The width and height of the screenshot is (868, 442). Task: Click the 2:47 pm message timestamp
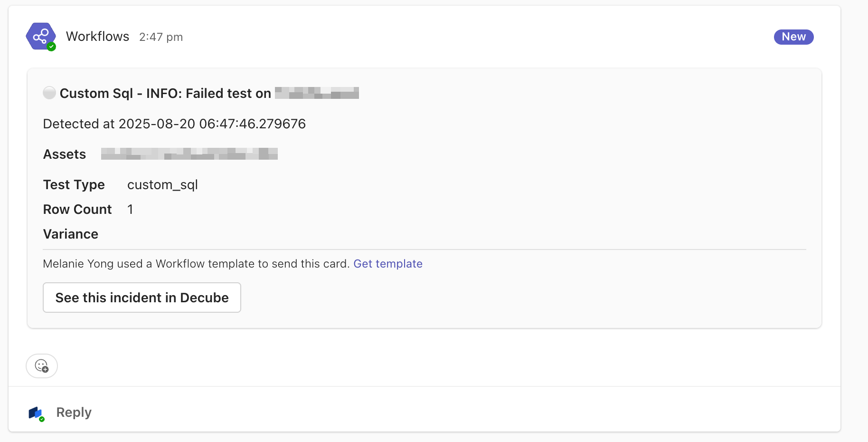point(161,37)
